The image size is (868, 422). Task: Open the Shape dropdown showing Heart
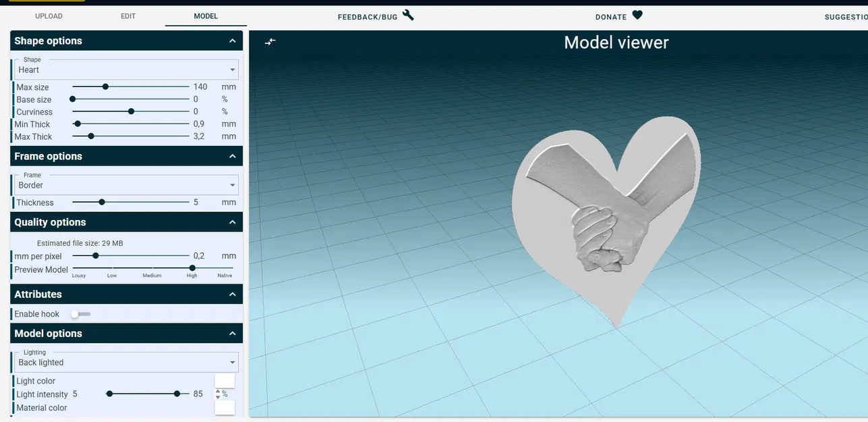[x=125, y=69]
